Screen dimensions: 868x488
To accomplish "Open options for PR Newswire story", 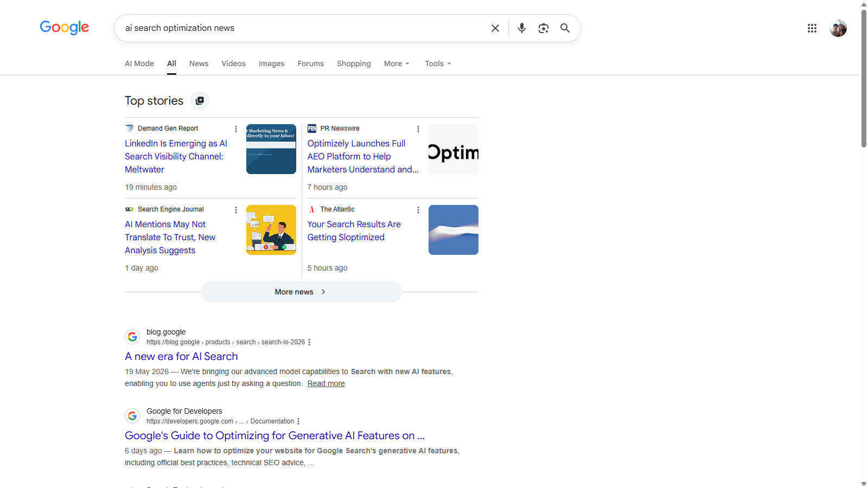I will click(x=418, y=129).
